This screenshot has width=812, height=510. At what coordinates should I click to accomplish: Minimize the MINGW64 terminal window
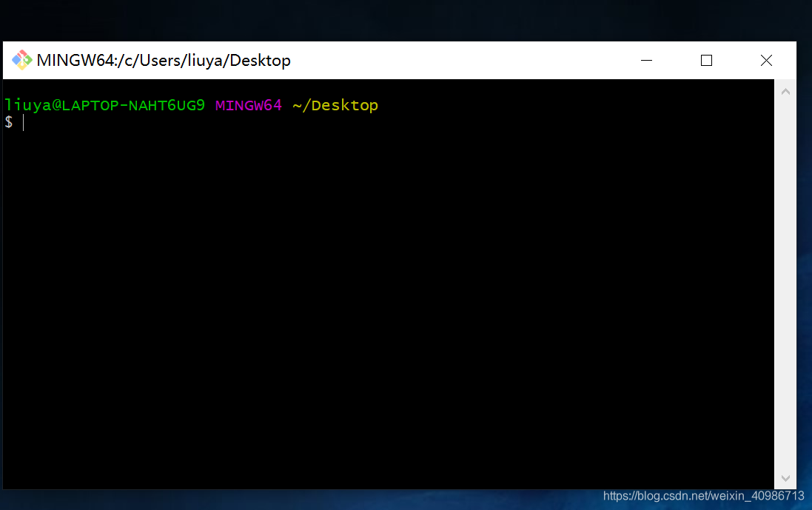(646, 60)
